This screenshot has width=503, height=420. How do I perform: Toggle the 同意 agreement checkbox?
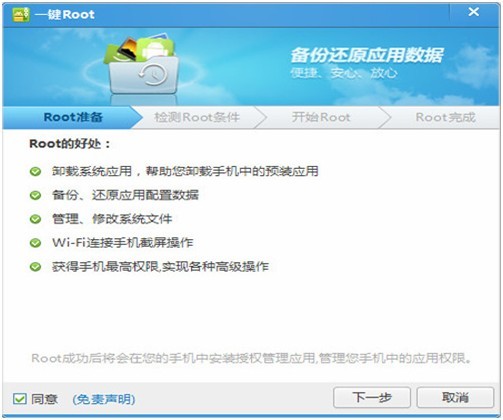click(20, 399)
